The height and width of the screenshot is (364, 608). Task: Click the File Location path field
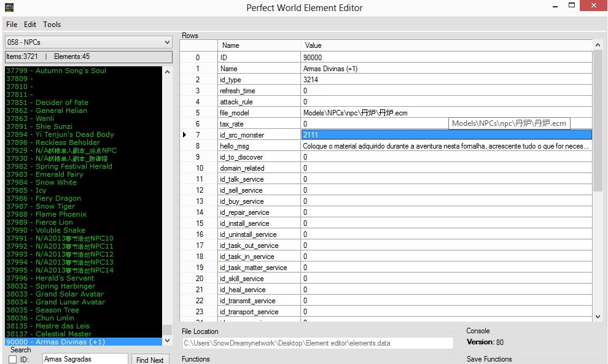(x=318, y=343)
